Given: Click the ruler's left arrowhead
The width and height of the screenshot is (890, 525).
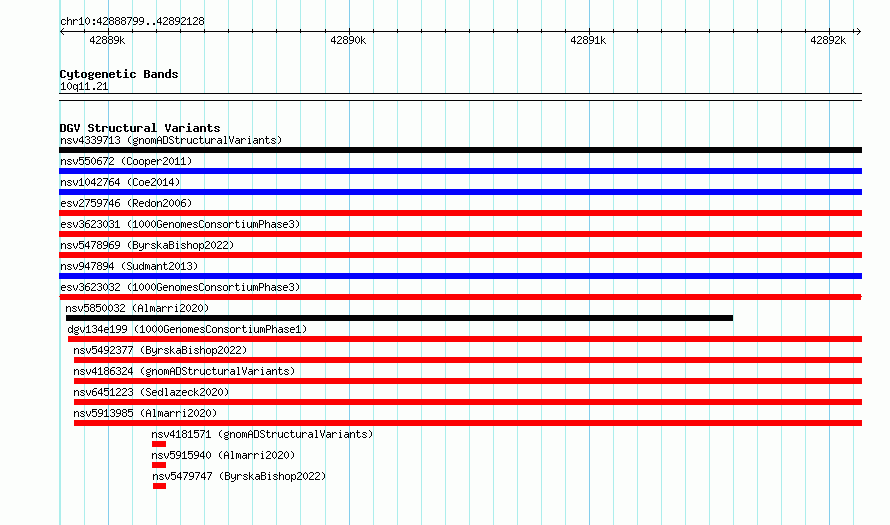Looking at the screenshot, I should (x=62, y=32).
